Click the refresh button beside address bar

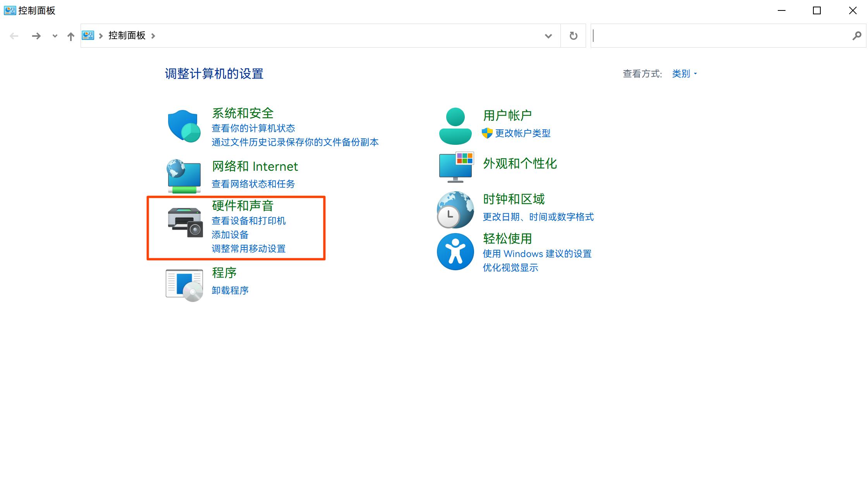[573, 36]
